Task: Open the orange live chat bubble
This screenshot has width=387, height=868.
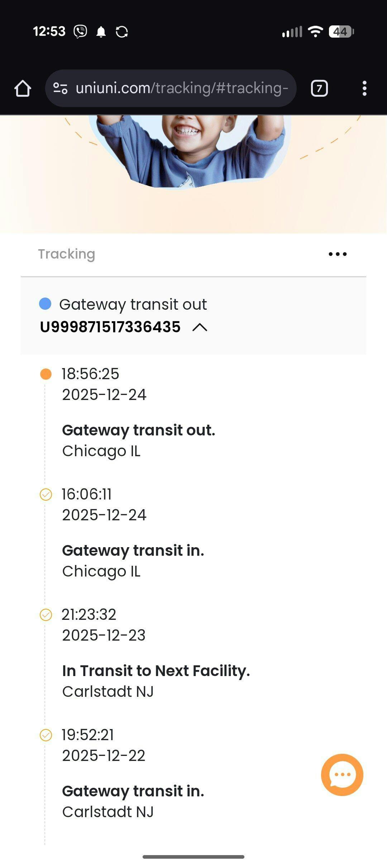Action: pyautogui.click(x=342, y=775)
